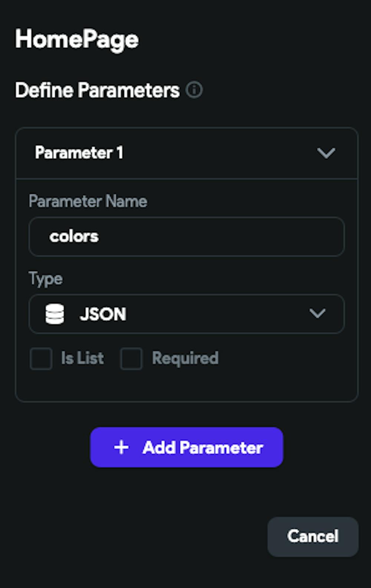The height and width of the screenshot is (588, 371).
Task: Click the Required label text
Action: click(x=185, y=358)
